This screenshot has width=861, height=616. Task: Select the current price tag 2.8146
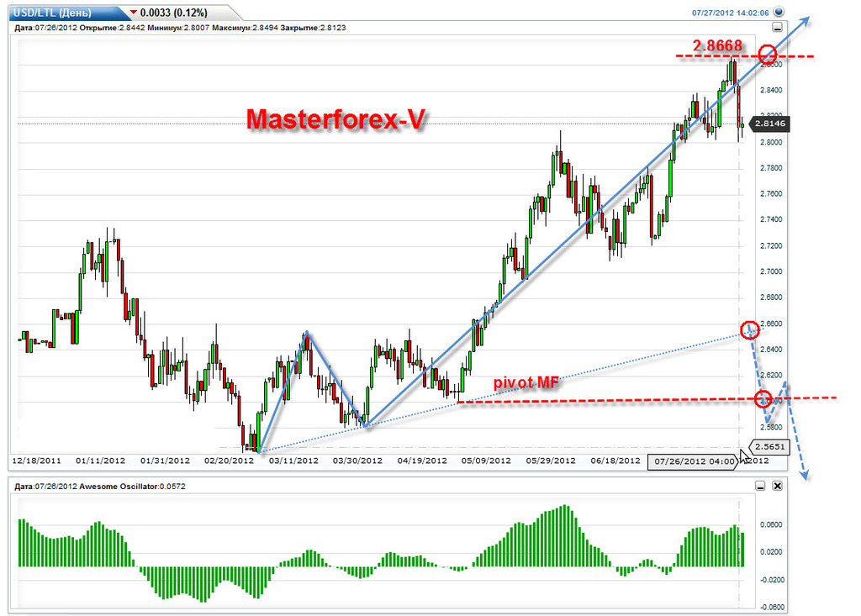(770, 124)
